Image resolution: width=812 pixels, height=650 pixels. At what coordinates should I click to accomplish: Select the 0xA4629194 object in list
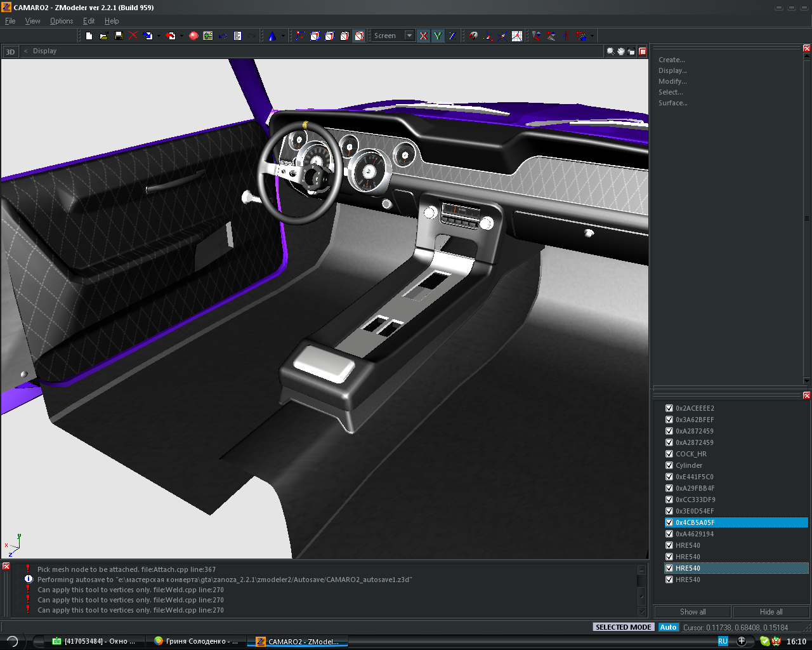coord(695,534)
